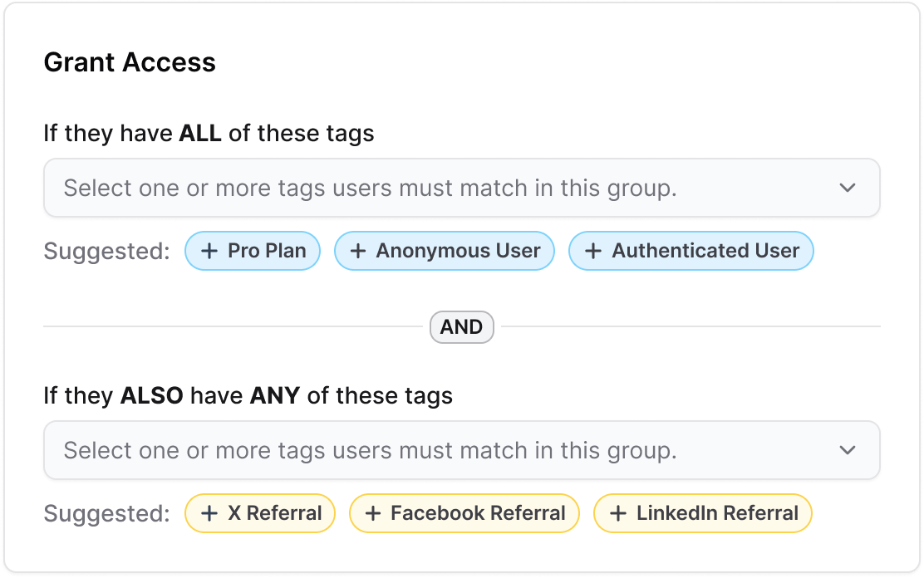The height and width of the screenshot is (578, 924).
Task: Click the Grant Access heading
Action: (130, 62)
